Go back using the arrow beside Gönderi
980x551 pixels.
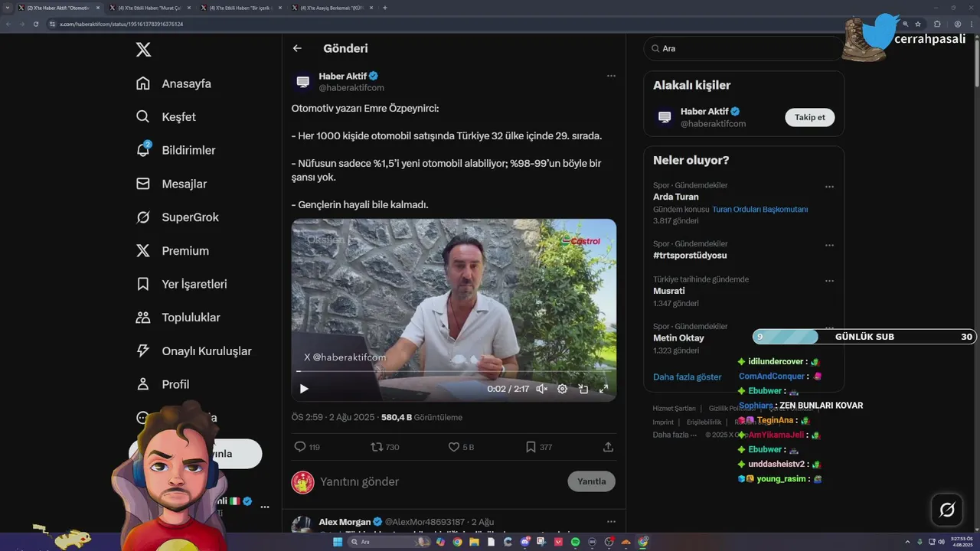(x=297, y=48)
